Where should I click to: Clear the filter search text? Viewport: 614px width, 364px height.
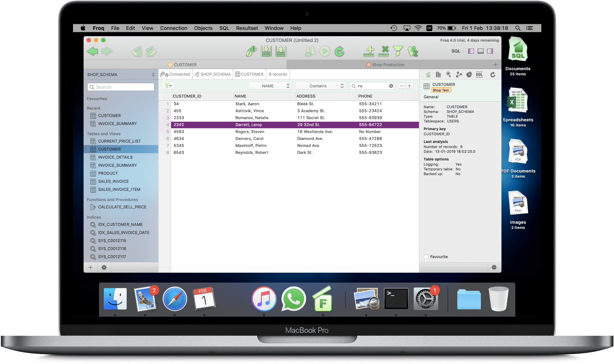pos(391,86)
